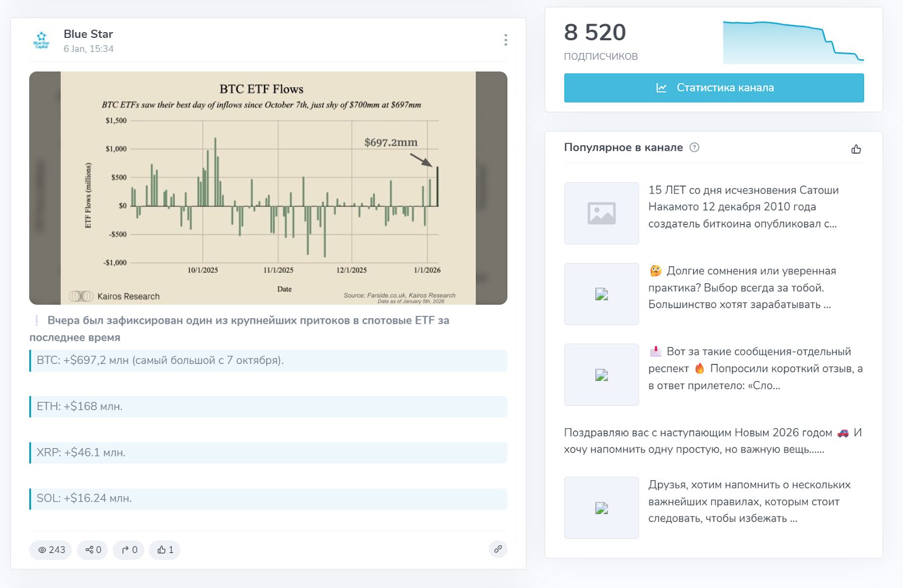Click the forwards arrow count badge
The image size is (903, 588).
click(x=129, y=550)
